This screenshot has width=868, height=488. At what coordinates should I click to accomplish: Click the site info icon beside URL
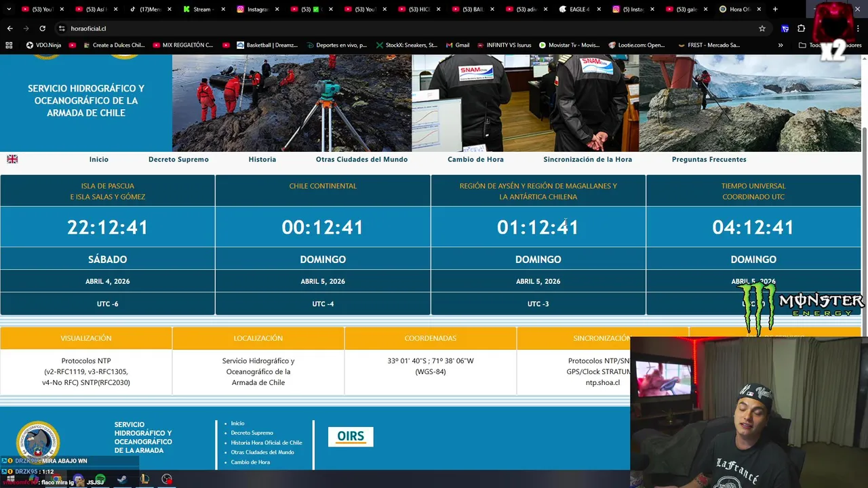click(61, 28)
